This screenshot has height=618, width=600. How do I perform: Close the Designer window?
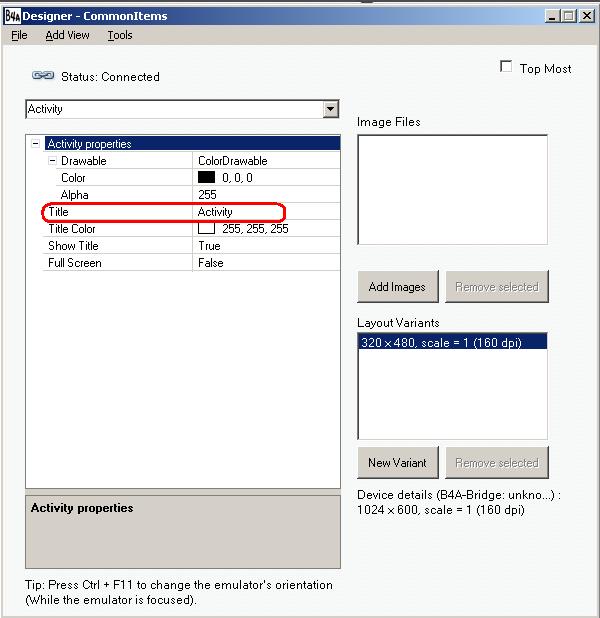587,16
